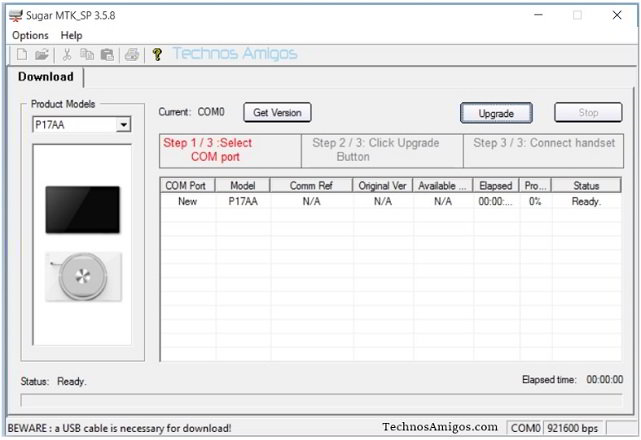The image size is (641, 440).
Task: Click the greyed Stop button
Action: (x=588, y=112)
